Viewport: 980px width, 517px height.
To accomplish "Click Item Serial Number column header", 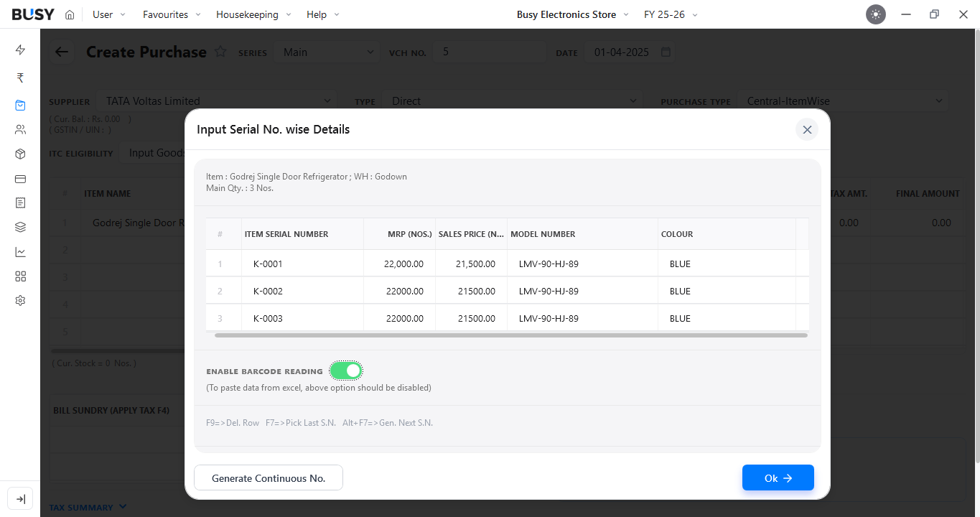I will (302, 234).
